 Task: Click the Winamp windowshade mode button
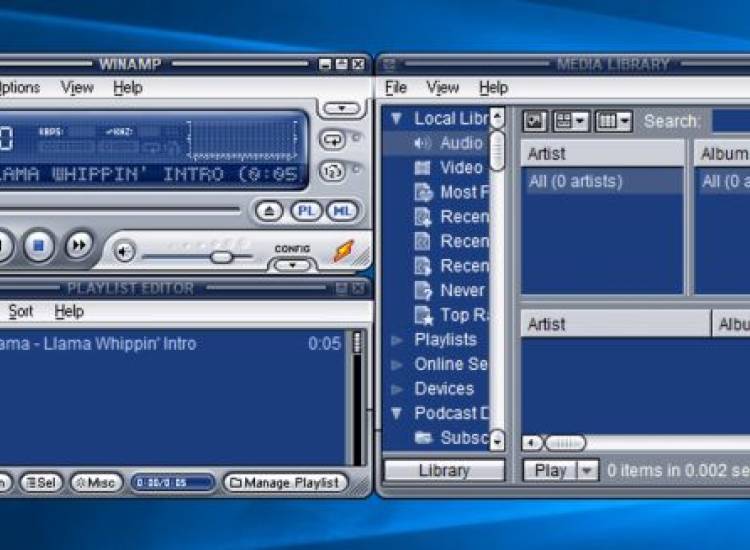tap(342, 64)
